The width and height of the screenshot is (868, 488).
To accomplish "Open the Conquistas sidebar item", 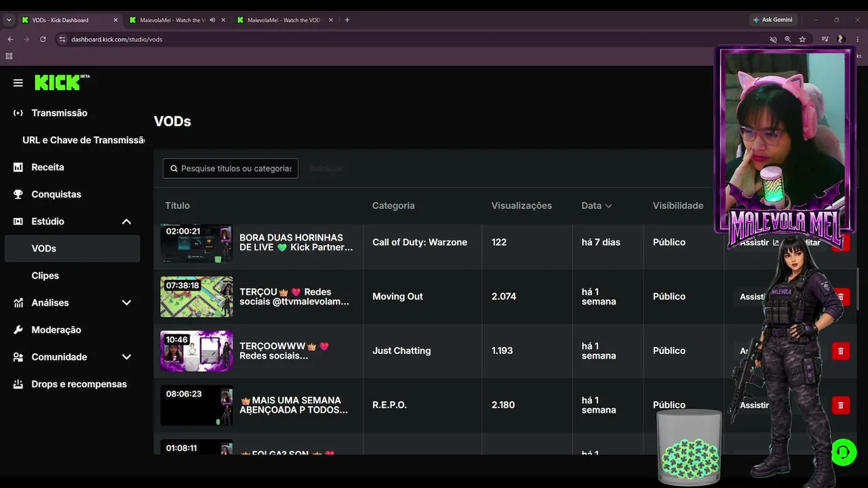I will point(56,195).
